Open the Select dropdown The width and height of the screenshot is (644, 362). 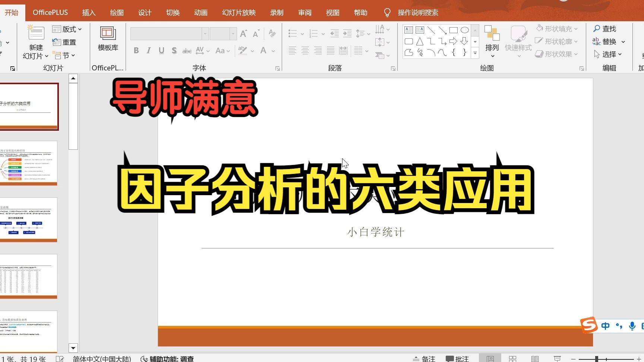pos(607,54)
